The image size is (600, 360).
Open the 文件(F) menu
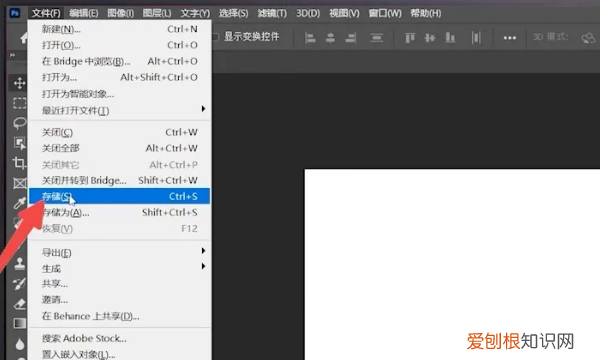click(46, 13)
